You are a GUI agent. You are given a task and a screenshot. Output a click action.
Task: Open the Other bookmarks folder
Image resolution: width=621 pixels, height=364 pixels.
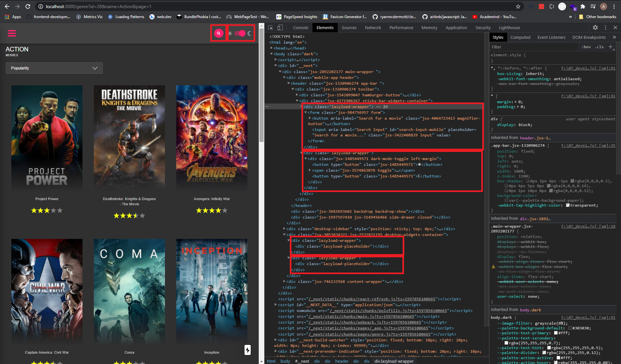point(598,17)
